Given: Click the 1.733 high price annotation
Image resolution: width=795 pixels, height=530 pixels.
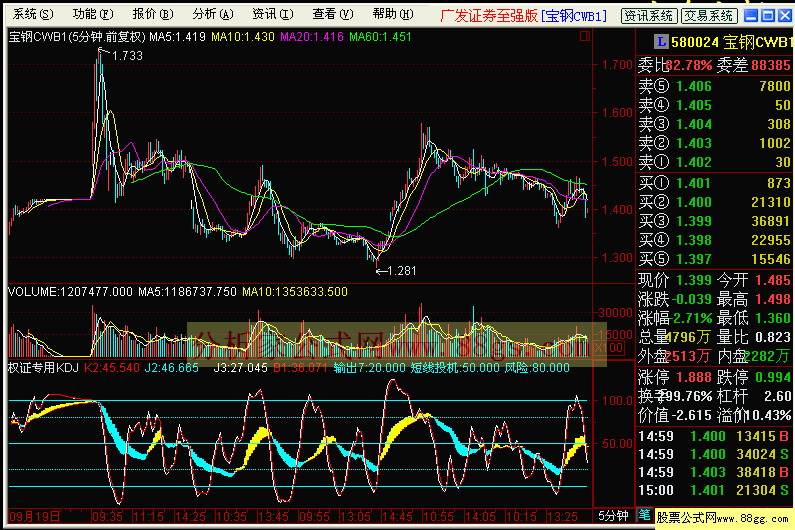Looking at the screenshot, I should [127, 56].
